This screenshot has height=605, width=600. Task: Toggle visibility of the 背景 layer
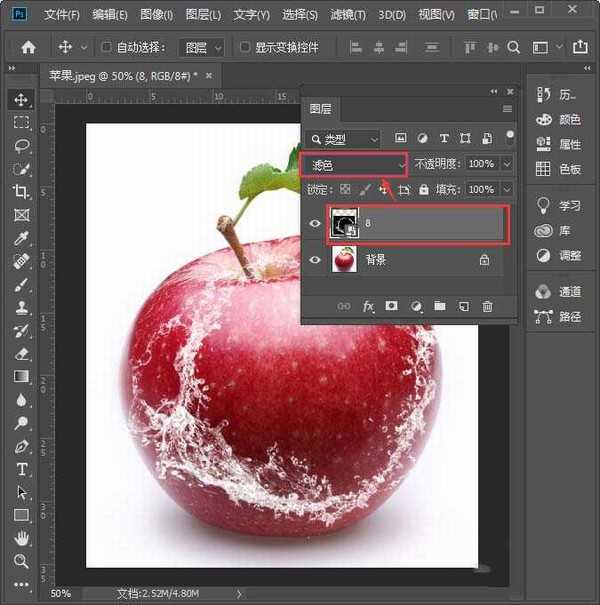coord(315,259)
